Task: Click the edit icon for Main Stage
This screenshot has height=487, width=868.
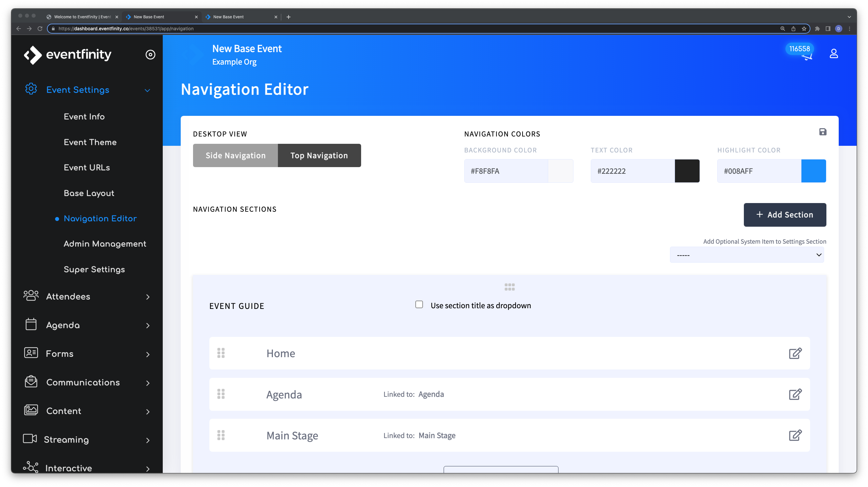Action: tap(795, 435)
